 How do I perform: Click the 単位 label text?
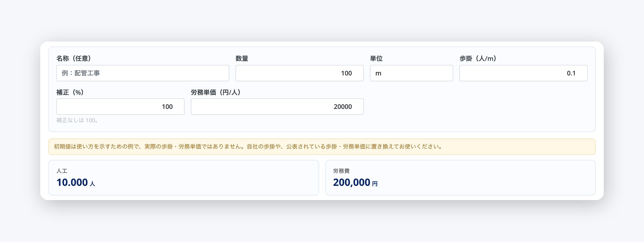376,58
